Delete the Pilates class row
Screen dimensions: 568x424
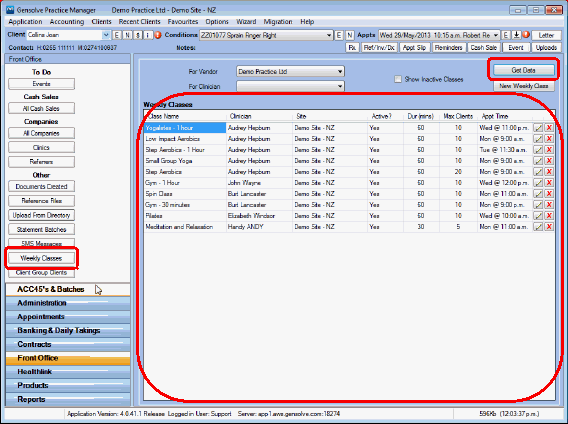(x=549, y=216)
